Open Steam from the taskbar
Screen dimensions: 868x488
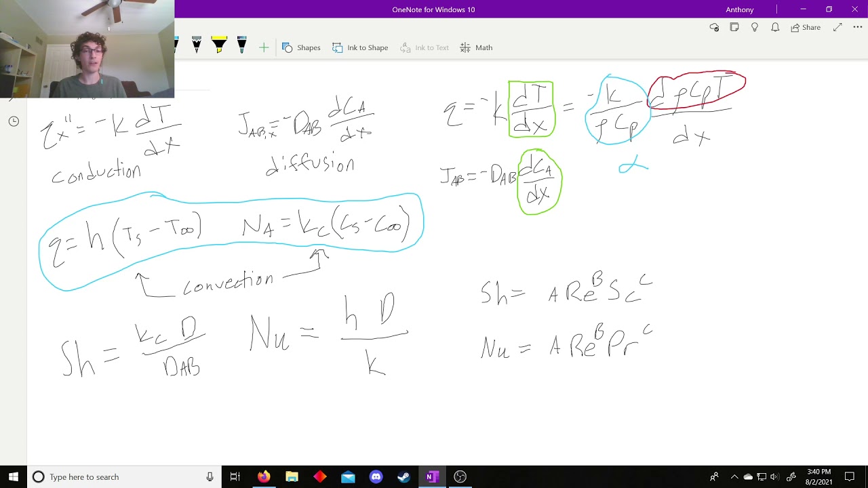[403, 476]
